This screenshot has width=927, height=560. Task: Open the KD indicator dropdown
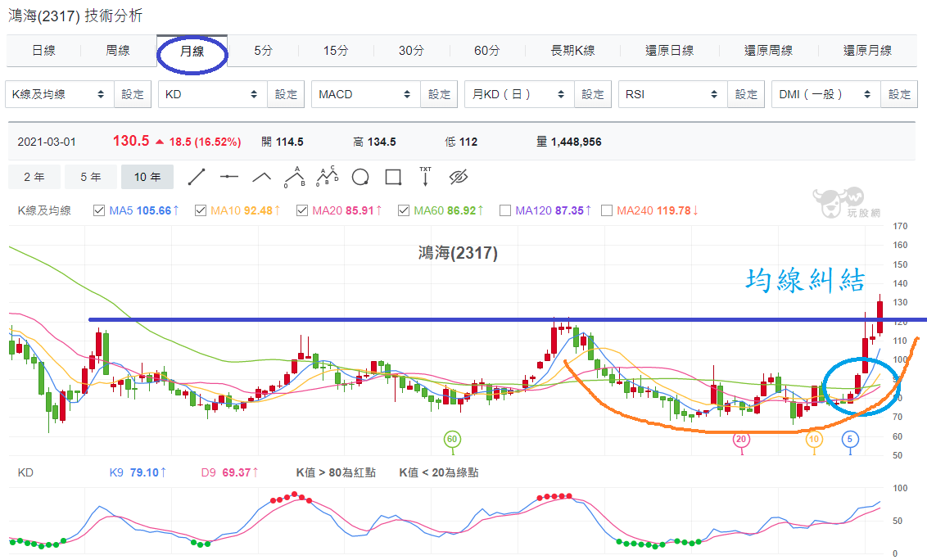point(213,95)
